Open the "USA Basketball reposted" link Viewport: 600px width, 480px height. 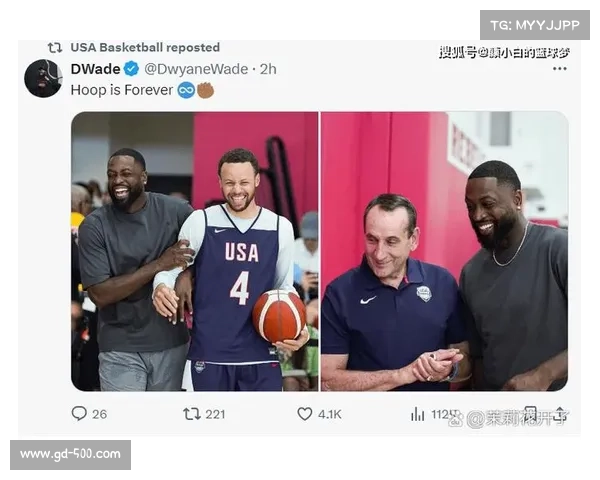point(145,47)
